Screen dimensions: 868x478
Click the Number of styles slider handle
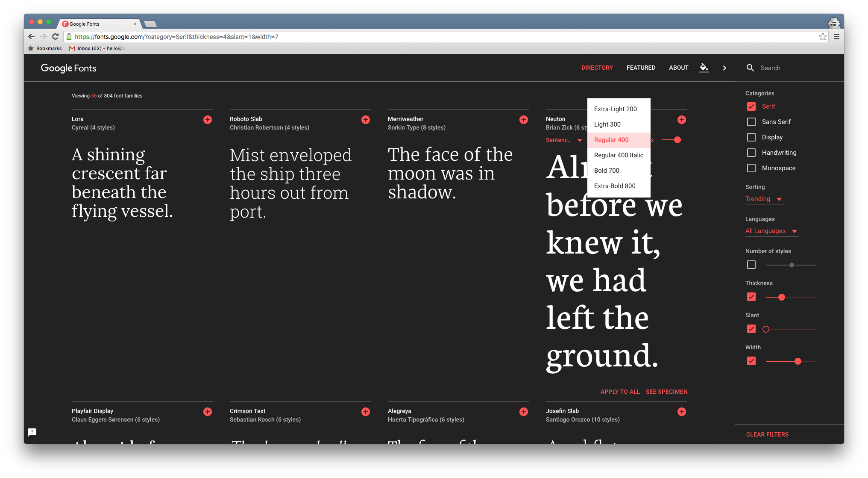coord(792,265)
